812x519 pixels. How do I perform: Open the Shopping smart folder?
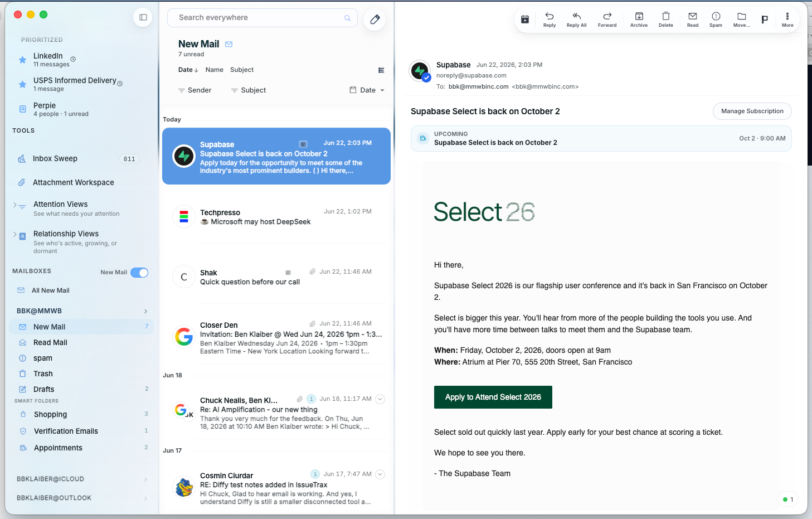tap(82, 414)
